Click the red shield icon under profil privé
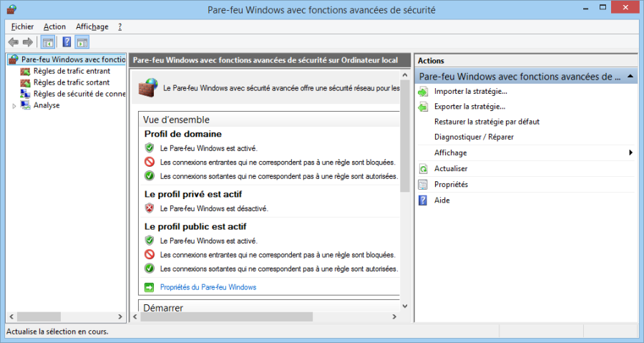 click(150, 208)
